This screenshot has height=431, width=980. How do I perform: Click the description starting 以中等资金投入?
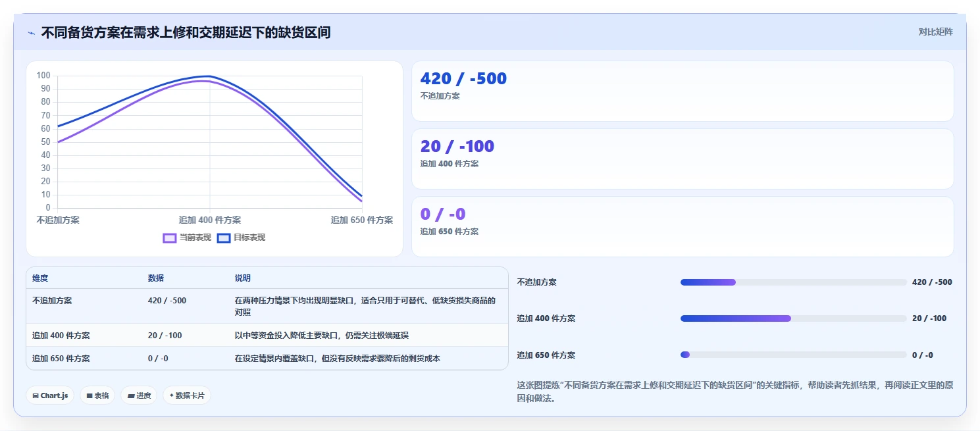[x=322, y=335]
